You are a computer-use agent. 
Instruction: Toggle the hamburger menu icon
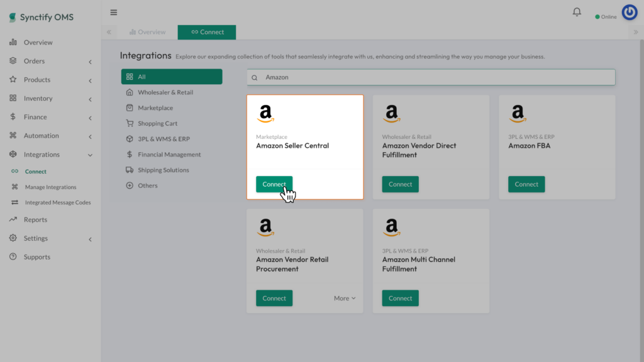(x=114, y=13)
